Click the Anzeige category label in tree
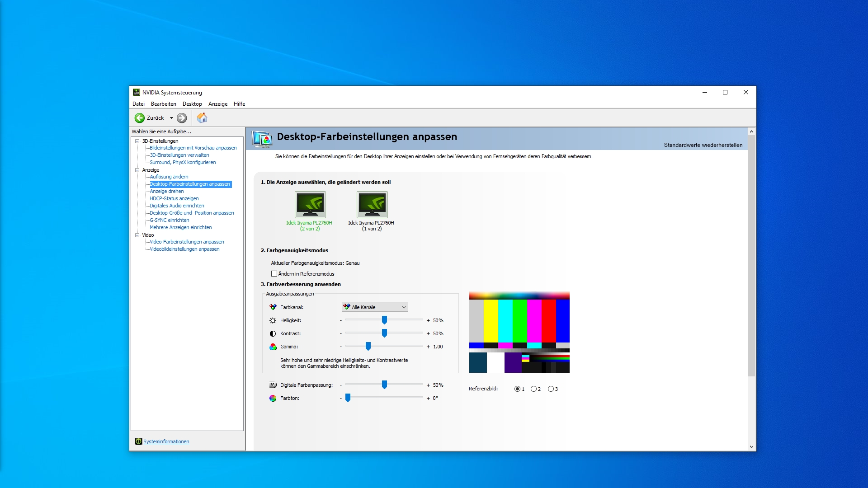 point(151,170)
